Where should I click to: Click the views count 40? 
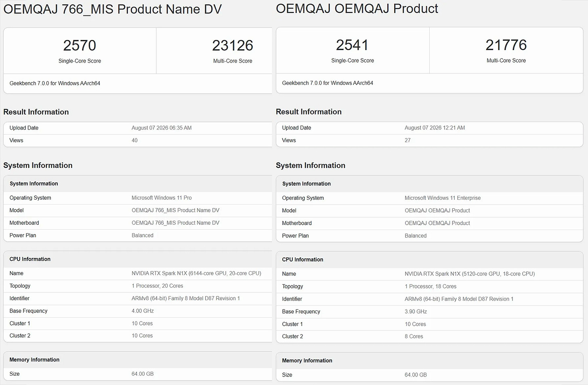click(134, 140)
